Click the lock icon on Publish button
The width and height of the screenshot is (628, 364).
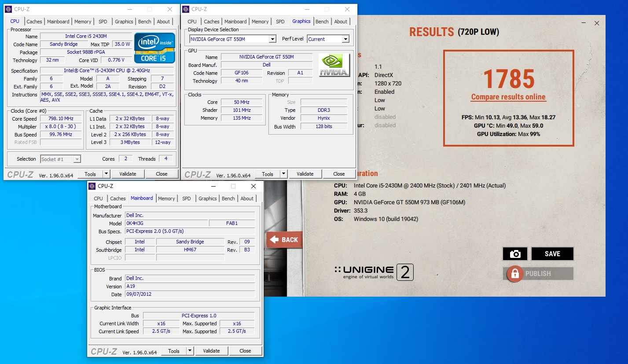[x=514, y=273]
